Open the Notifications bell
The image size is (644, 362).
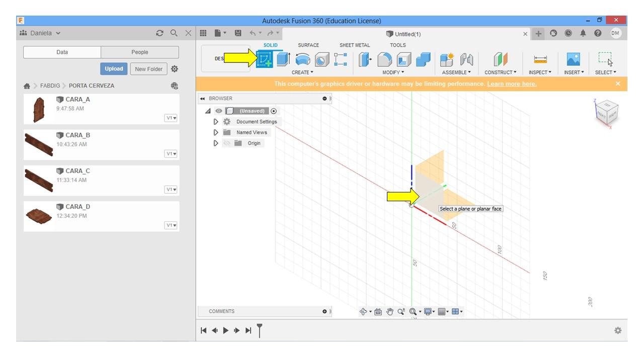(583, 33)
